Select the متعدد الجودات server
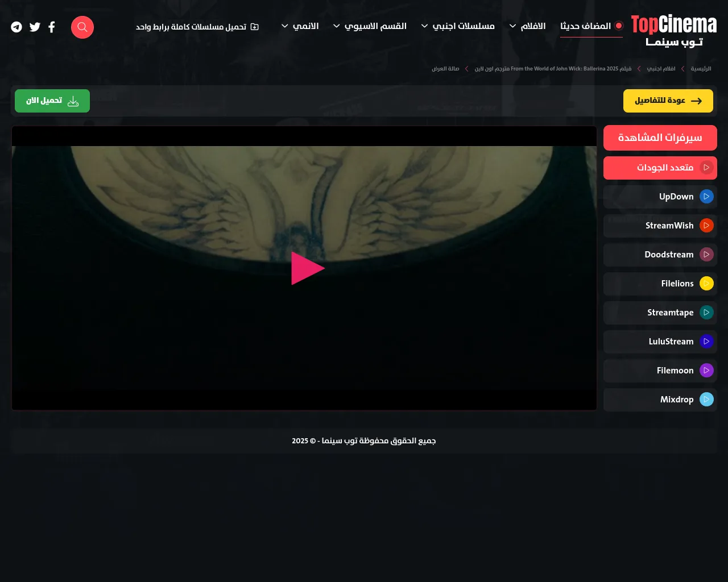The image size is (728, 582). 660,168
